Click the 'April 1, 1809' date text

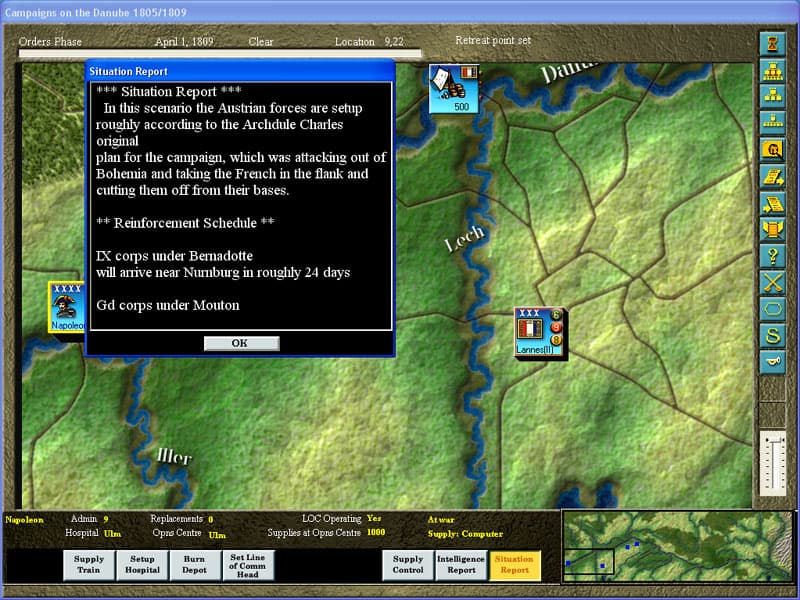click(x=184, y=42)
